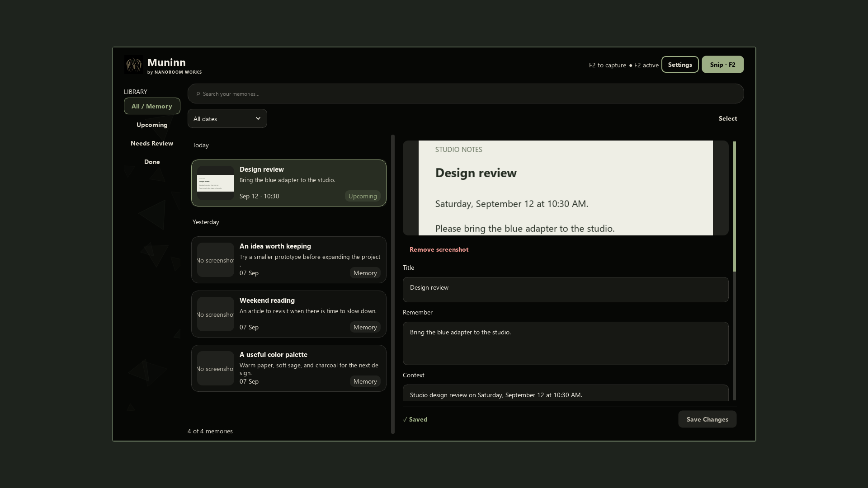Screen dimensions: 868x488
Task: Click the Saved status indicator
Action: (x=415, y=419)
